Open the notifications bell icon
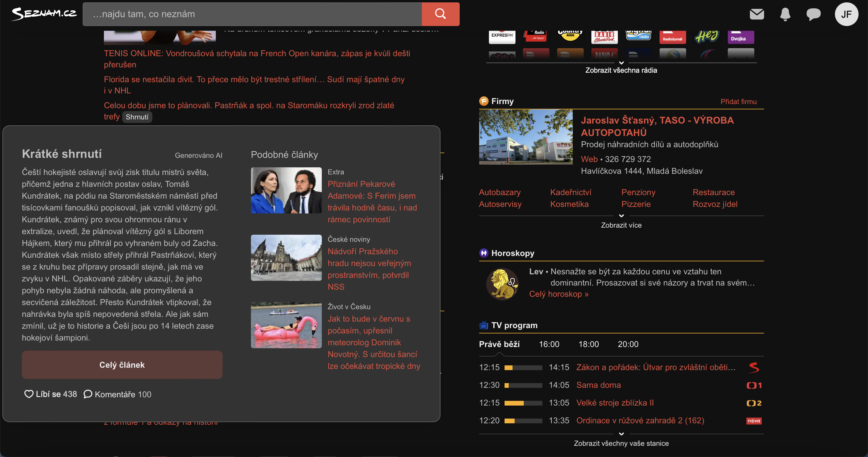The height and width of the screenshot is (457, 868). coord(785,14)
